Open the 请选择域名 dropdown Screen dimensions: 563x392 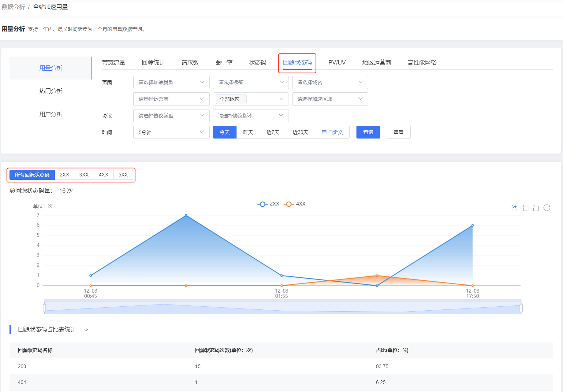(x=330, y=82)
